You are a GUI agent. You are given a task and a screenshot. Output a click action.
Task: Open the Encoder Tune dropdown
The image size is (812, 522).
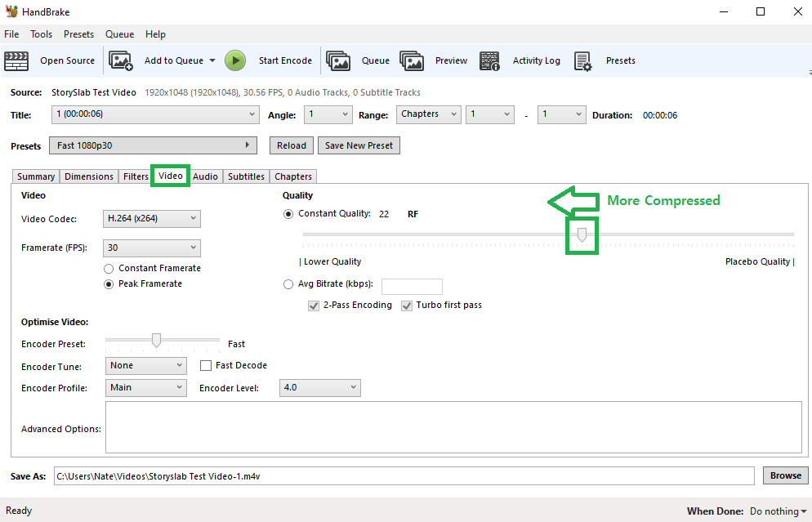(x=146, y=366)
